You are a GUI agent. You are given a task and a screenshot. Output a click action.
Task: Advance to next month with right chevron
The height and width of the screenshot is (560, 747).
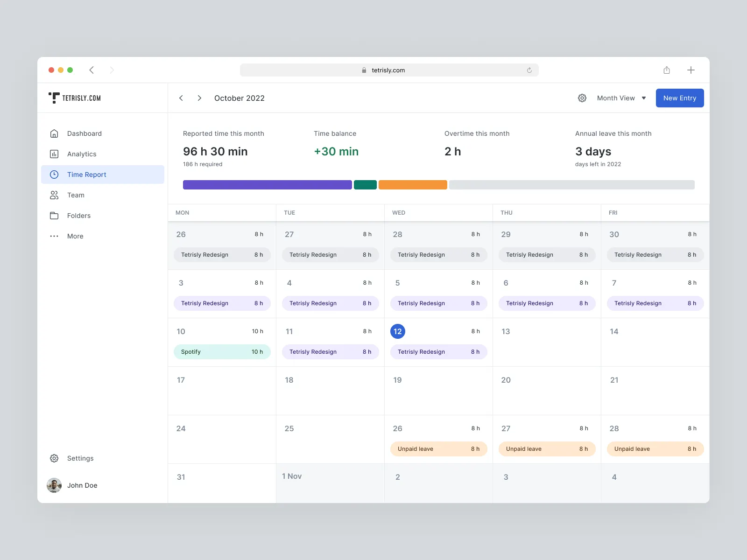click(x=199, y=98)
